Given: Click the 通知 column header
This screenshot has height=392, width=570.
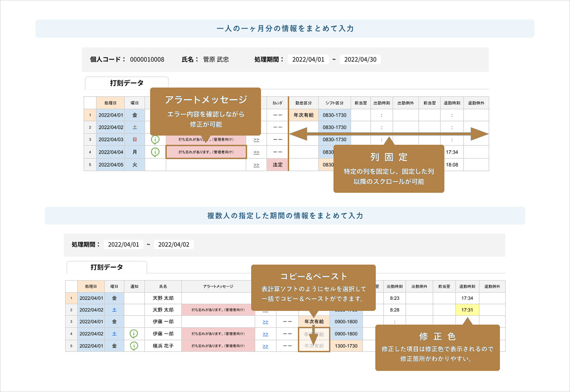Looking at the screenshot, I should (x=134, y=286).
